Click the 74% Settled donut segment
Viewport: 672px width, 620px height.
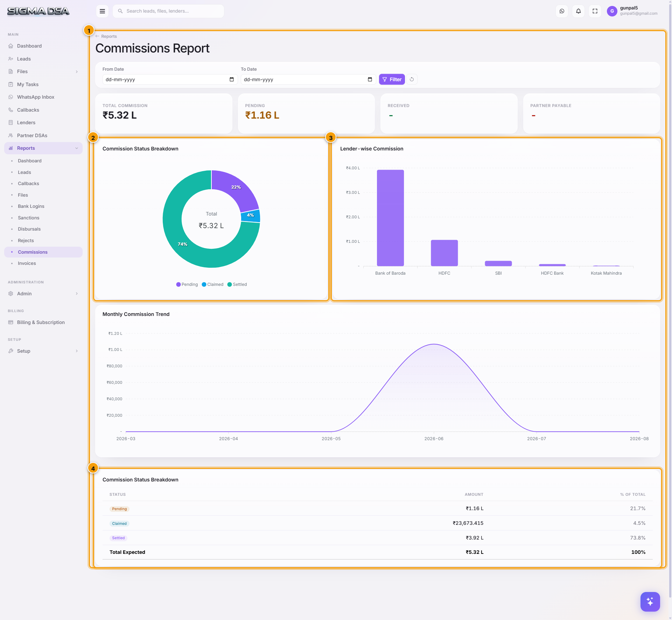click(182, 244)
